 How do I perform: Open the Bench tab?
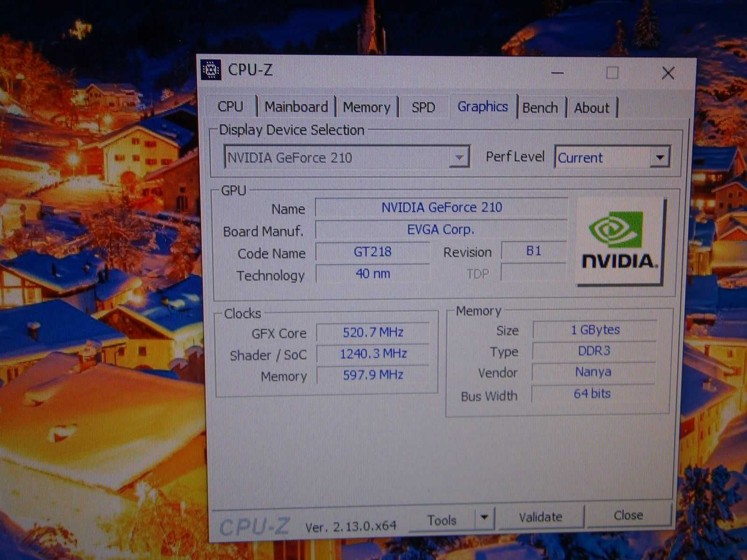pyautogui.click(x=541, y=108)
